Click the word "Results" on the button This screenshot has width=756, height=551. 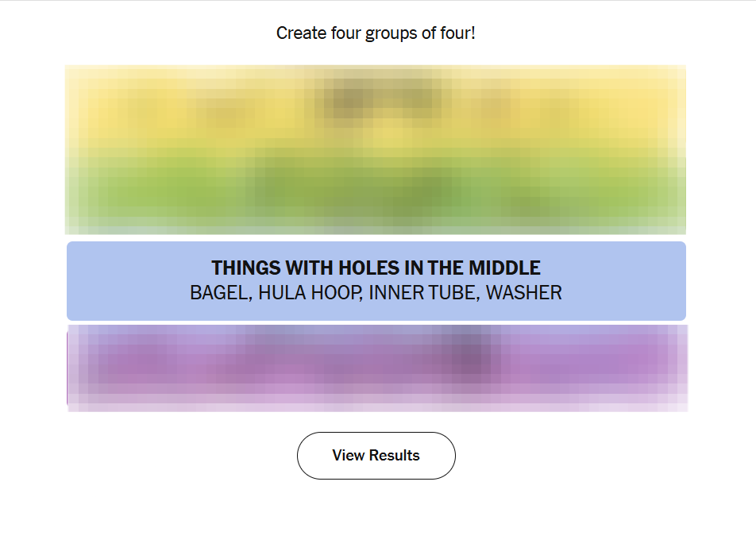pyautogui.click(x=394, y=456)
